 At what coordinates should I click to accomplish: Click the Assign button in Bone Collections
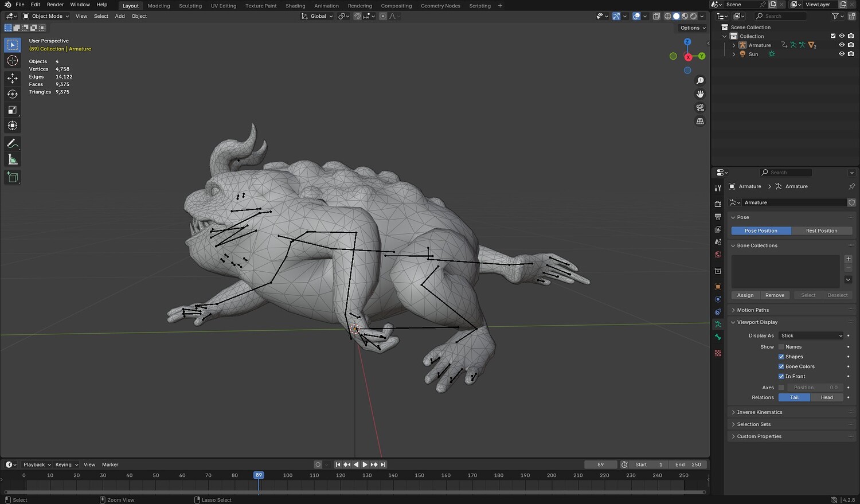pyautogui.click(x=745, y=295)
